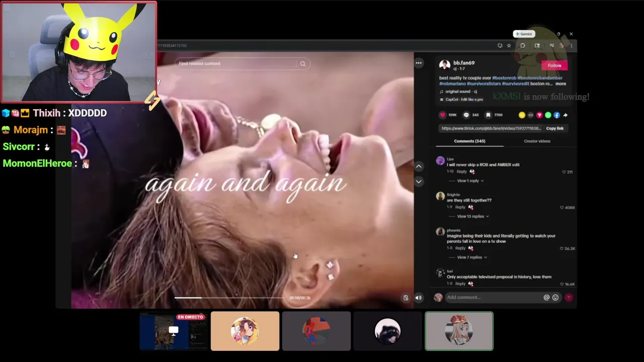Like Brightie's comment heart

pyautogui.click(x=561, y=208)
